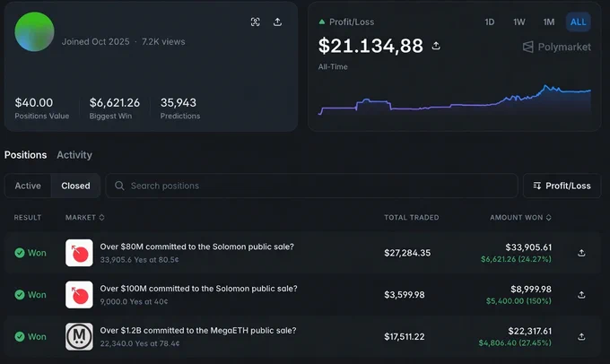The width and height of the screenshot is (610, 364).
Task: Click the RESULT column header
Action: pos(27,217)
